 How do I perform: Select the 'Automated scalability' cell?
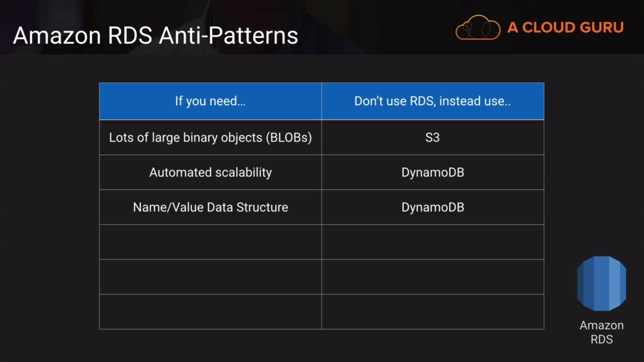tap(210, 172)
